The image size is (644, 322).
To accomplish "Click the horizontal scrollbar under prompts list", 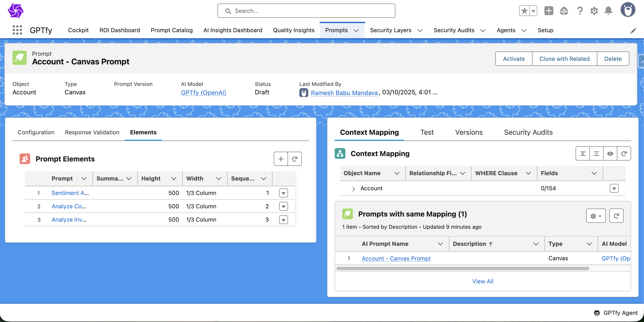I will tap(462, 268).
